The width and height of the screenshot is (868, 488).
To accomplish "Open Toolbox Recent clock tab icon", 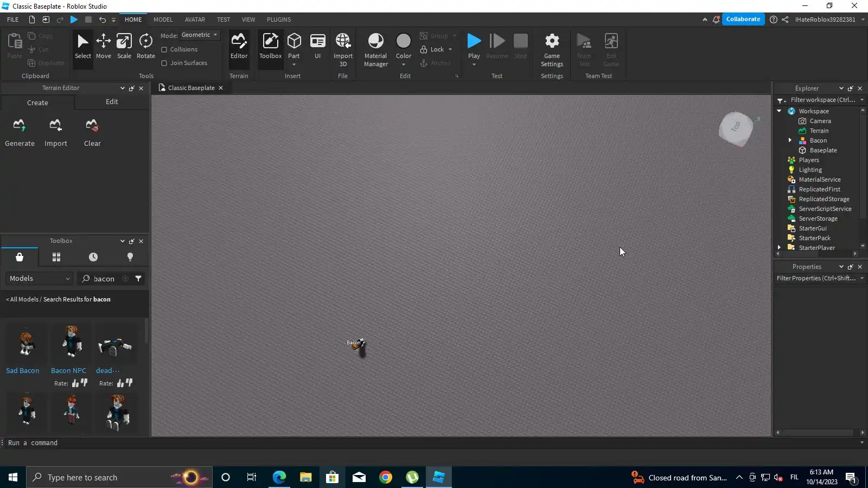I will point(93,257).
